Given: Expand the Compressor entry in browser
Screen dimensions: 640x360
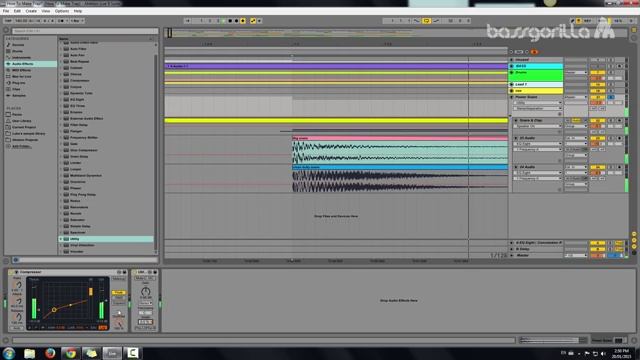Looking at the screenshot, I should click(61, 80).
